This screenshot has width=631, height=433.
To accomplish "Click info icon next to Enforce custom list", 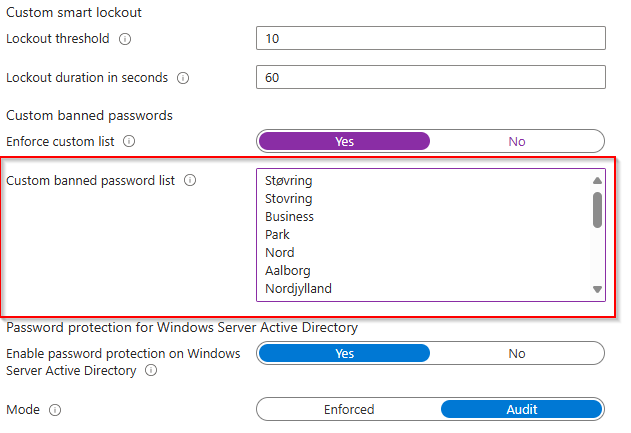I will [x=129, y=142].
